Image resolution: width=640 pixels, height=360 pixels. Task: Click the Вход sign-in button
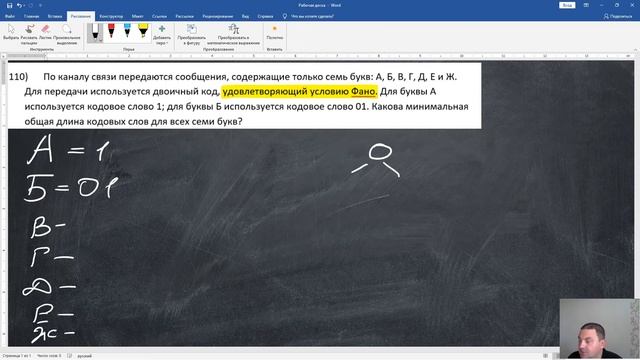click(x=567, y=5)
